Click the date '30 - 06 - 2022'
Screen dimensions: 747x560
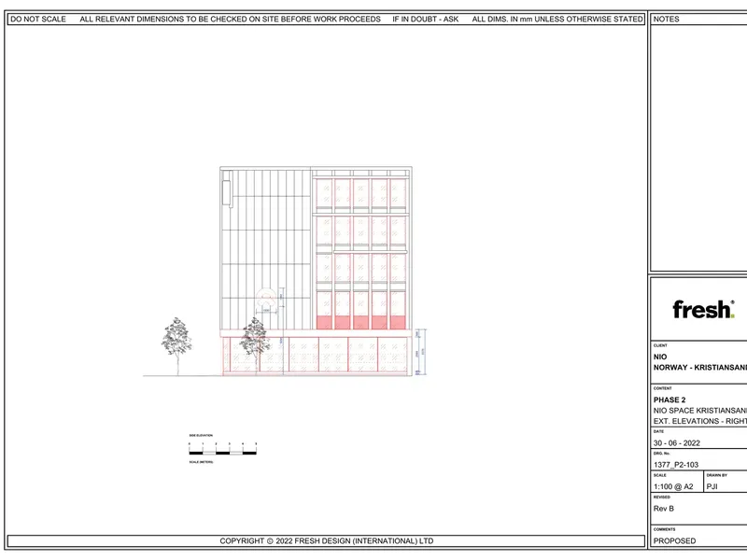[676, 442]
